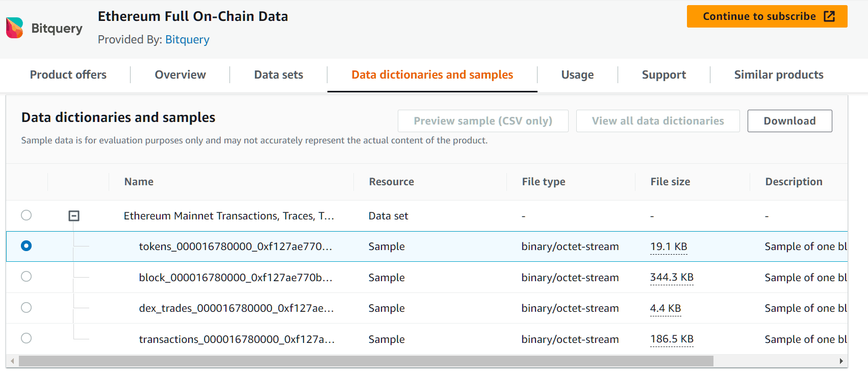Image resolution: width=868 pixels, height=371 pixels.
Task: Click the horizontal scrollbar thumb of the table
Action: tap(366, 361)
